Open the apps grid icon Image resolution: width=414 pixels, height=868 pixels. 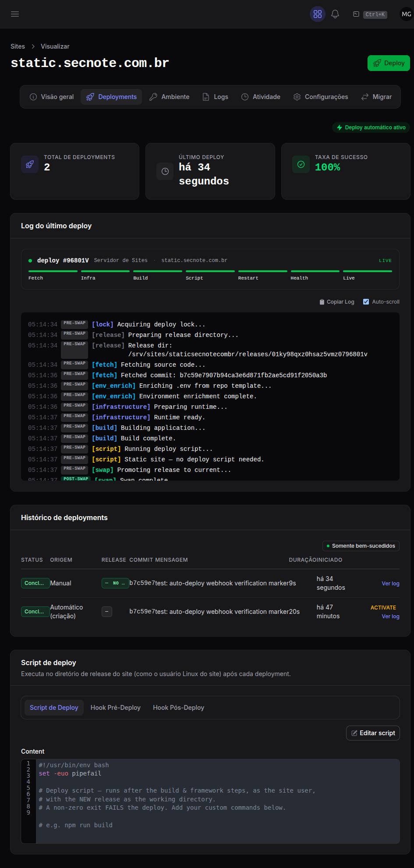coord(318,14)
